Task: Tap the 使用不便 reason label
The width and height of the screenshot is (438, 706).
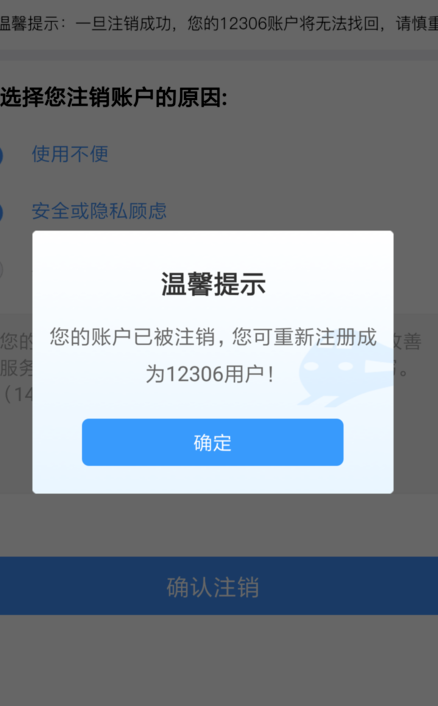Action: (70, 154)
